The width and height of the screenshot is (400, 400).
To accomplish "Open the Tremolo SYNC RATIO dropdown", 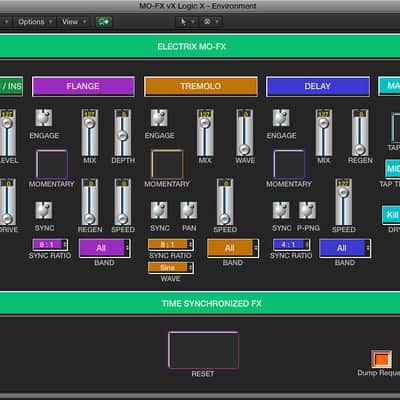I will pyautogui.click(x=171, y=245).
